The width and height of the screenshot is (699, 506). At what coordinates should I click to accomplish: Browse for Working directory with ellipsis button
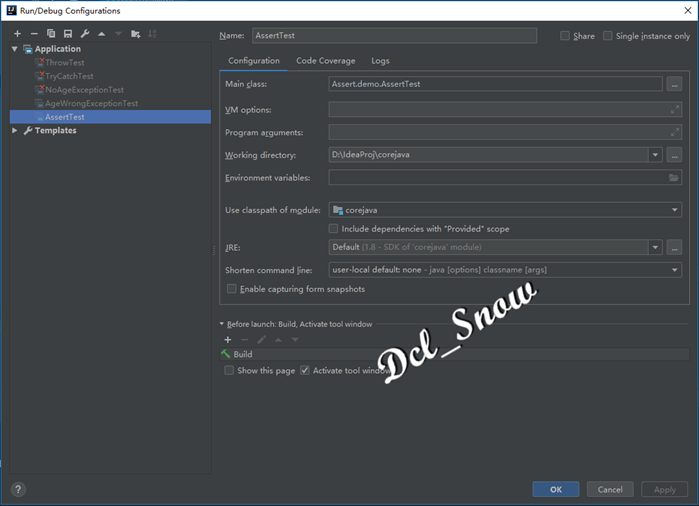674,155
